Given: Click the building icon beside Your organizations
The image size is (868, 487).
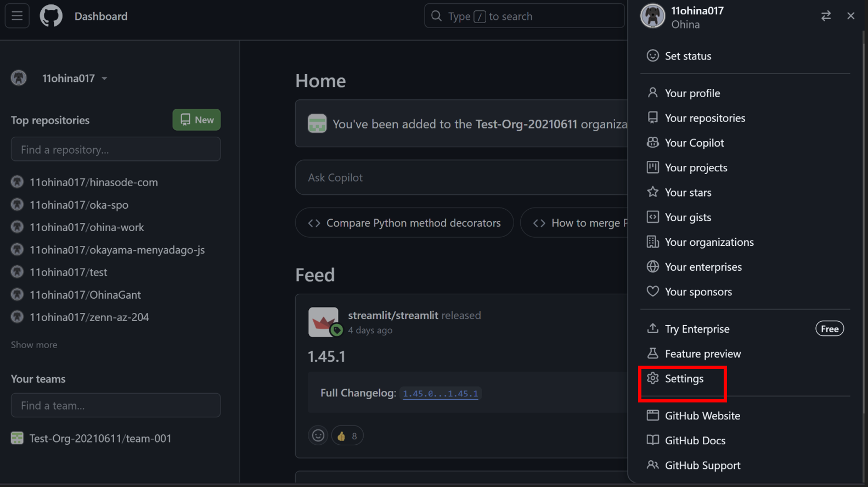Looking at the screenshot, I should point(652,242).
